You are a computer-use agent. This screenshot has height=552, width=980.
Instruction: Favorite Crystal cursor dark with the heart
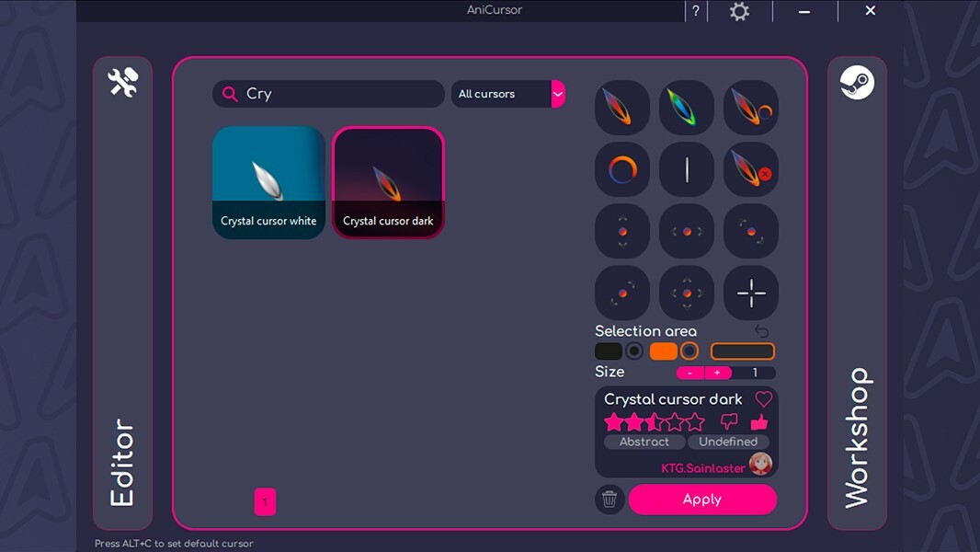point(763,399)
